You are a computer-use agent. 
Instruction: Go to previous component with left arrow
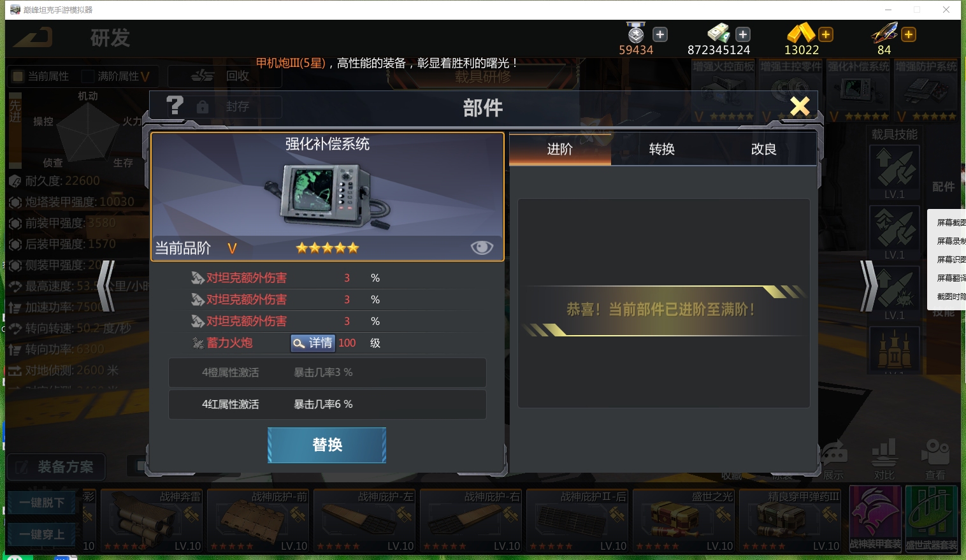click(106, 286)
